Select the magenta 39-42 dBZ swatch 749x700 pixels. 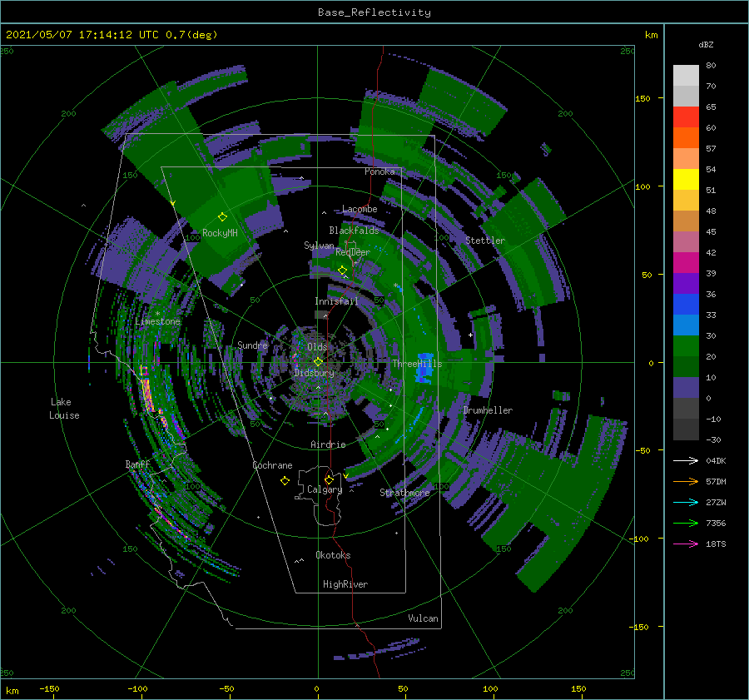point(686,262)
